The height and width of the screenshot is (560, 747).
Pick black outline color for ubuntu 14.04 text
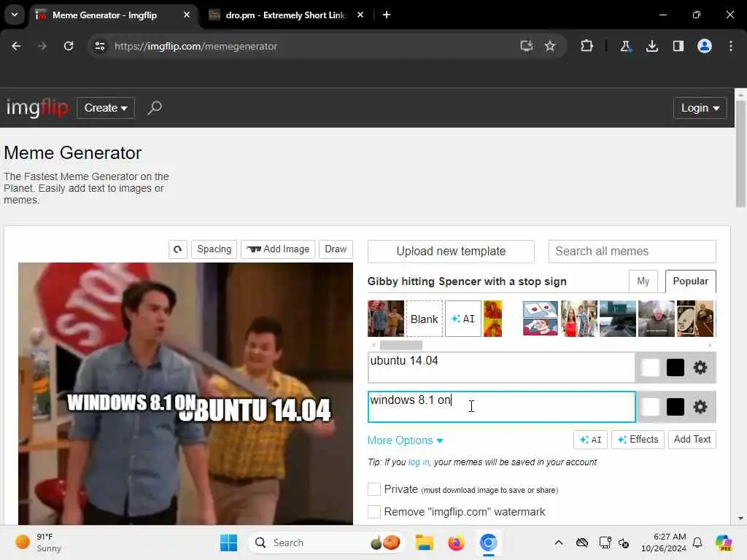point(675,367)
